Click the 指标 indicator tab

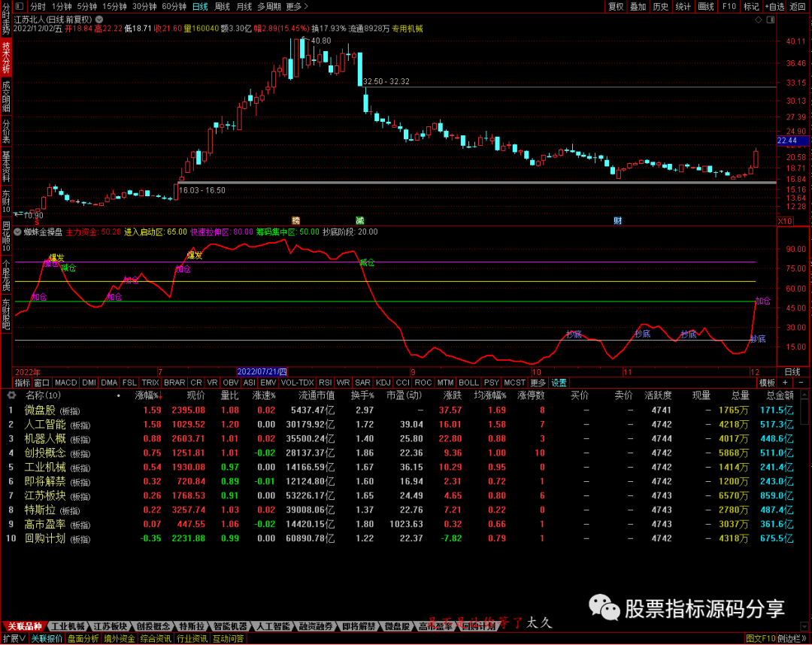[x=23, y=383]
